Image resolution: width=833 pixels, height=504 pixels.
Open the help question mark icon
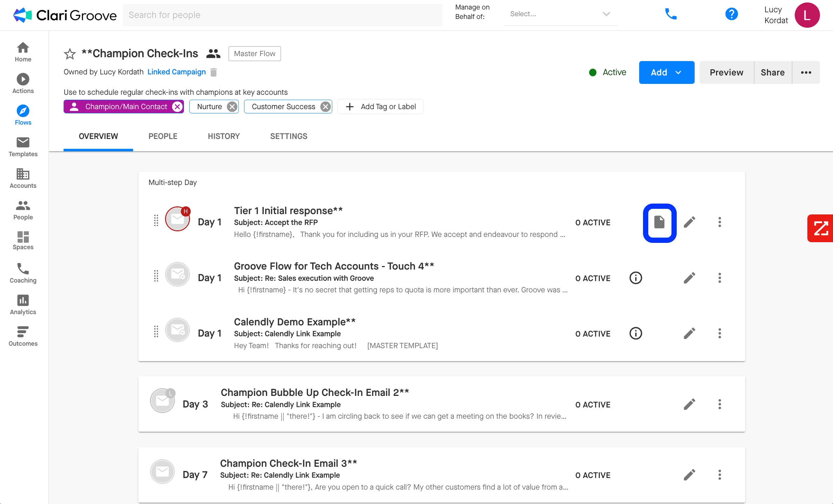[732, 14]
